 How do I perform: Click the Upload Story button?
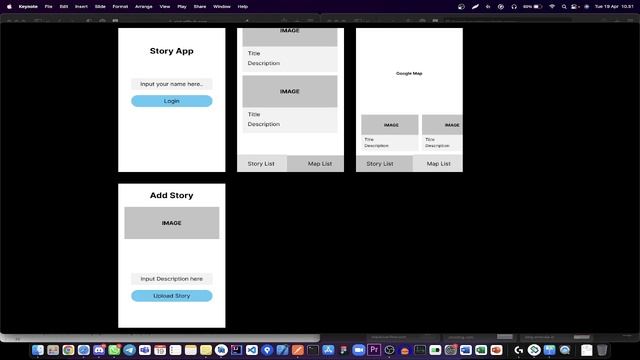(172, 296)
